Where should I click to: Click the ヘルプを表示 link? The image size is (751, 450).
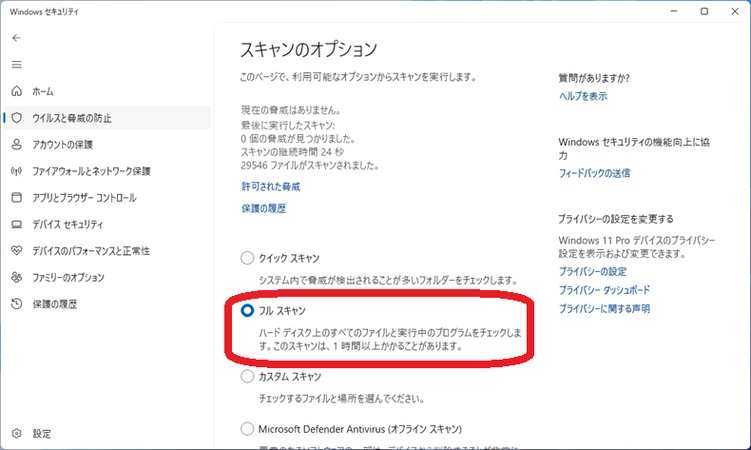point(583,96)
